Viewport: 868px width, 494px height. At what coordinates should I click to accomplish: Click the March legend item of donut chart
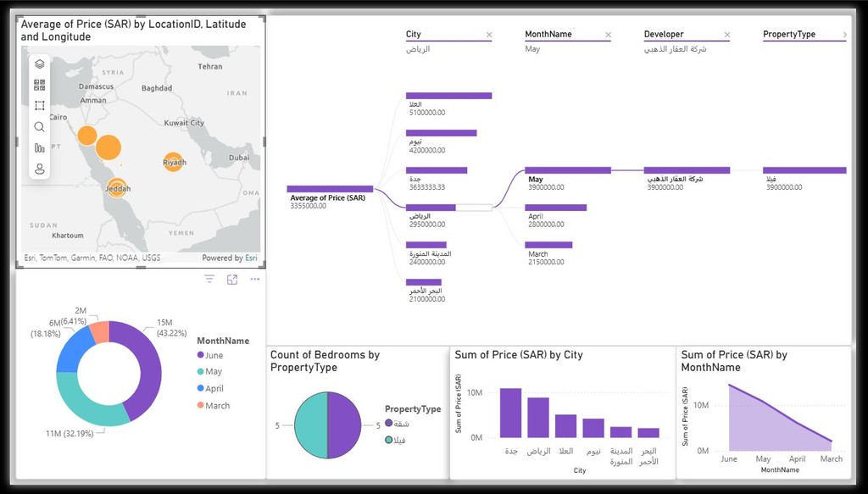214,406
